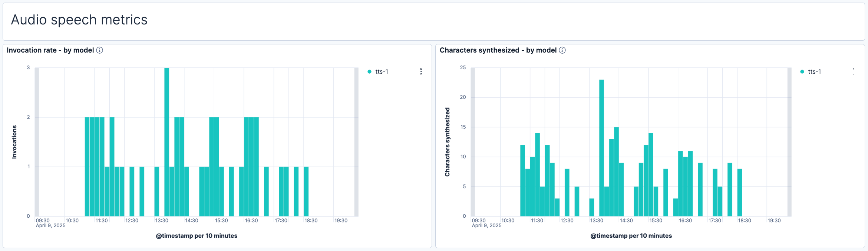
Task: Select the last bar in the Characters synthesized chart
Action: [x=739, y=193]
